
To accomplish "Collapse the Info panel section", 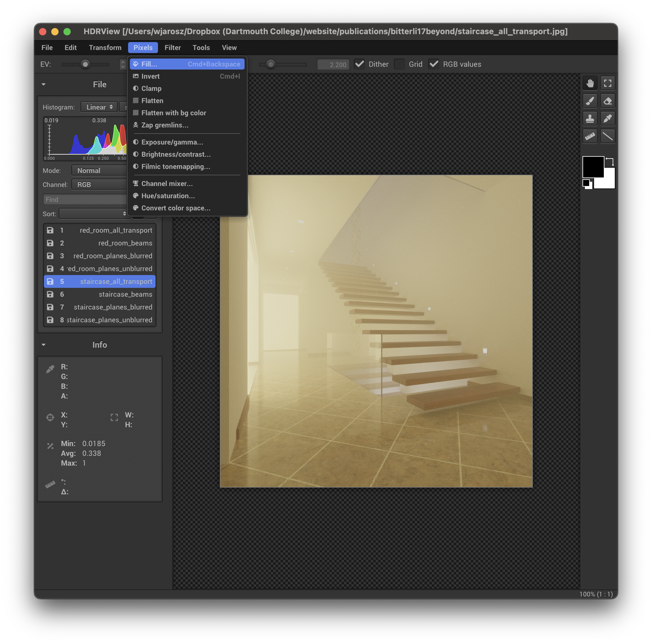I will point(44,345).
